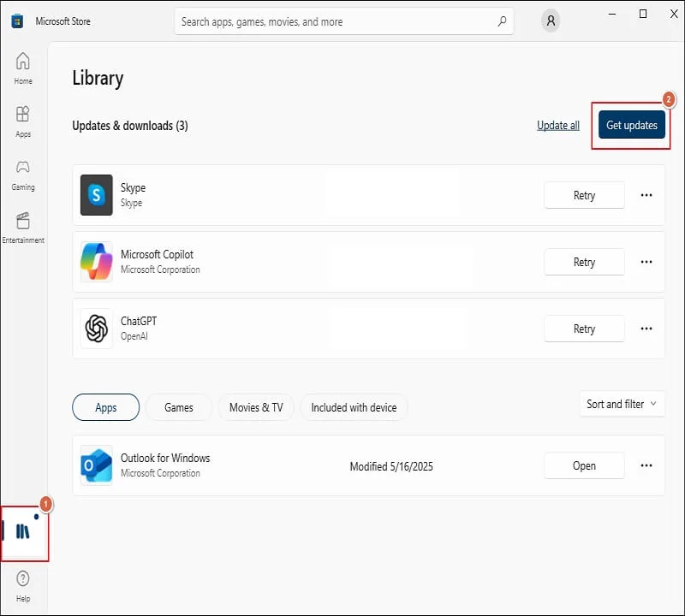The height and width of the screenshot is (616, 685).
Task: Open more options for Skype
Action: [x=646, y=195]
